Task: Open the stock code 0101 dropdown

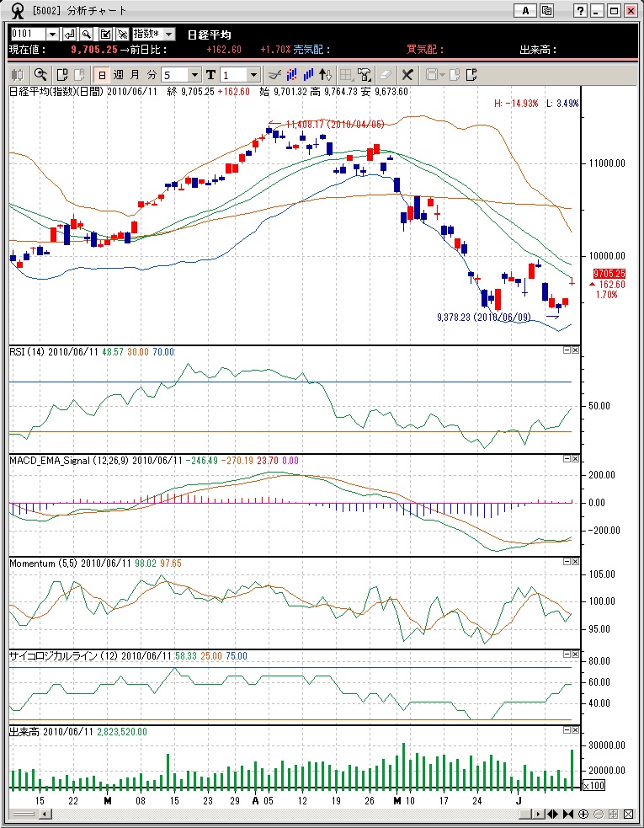Action: 52,34
